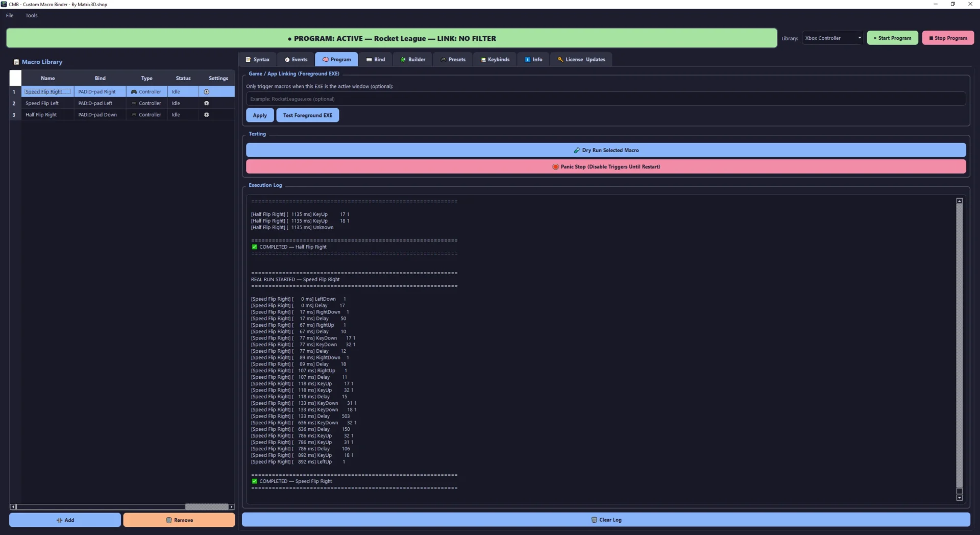Apply the foreground EXE filter
Screen dimensions: 980x535
pyautogui.click(x=260, y=115)
